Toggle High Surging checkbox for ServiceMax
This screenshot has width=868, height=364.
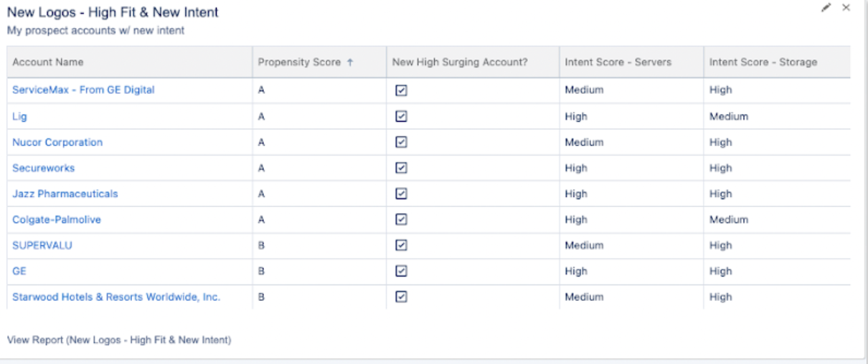point(402,90)
